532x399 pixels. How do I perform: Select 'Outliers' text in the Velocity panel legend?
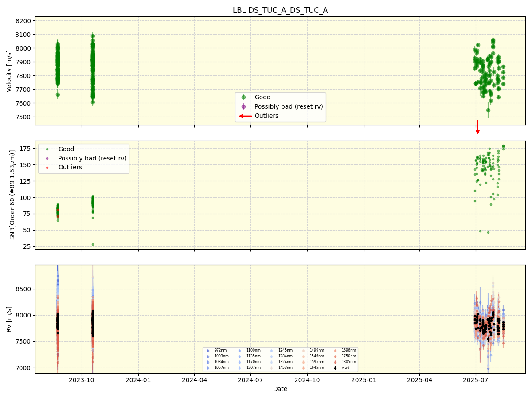click(266, 116)
